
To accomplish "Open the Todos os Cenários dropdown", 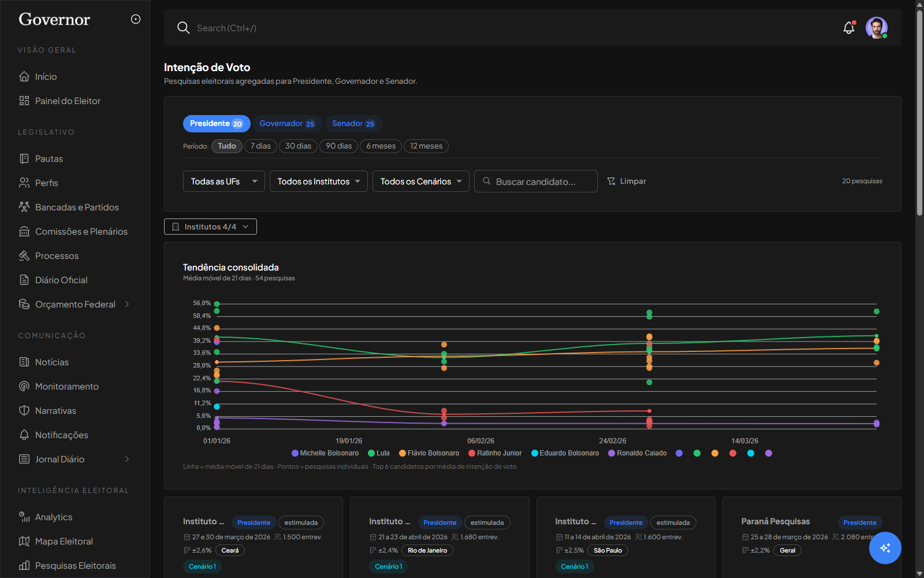I will (421, 181).
